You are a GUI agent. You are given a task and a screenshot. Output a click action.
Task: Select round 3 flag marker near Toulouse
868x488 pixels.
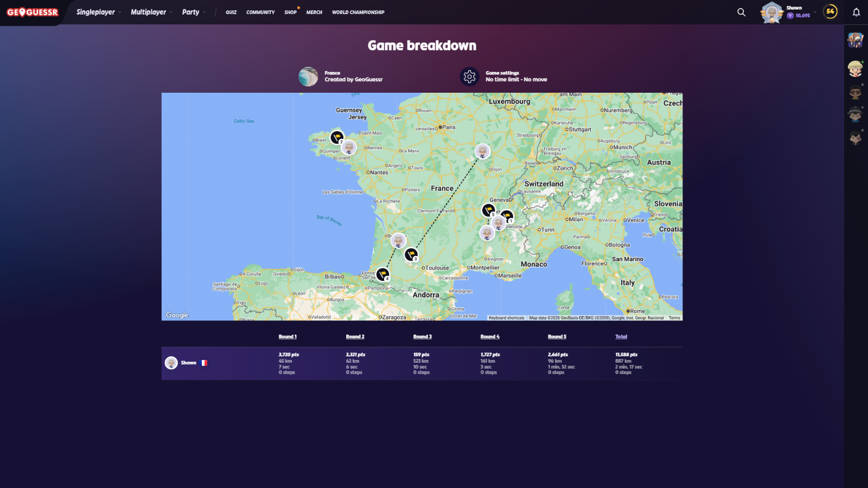pos(411,254)
